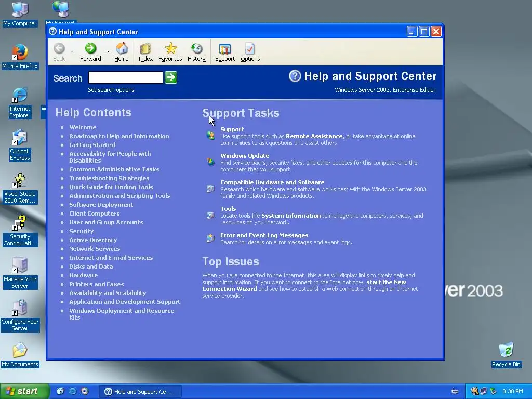Select My Documents desktop icon
This screenshot has width=532, height=399.
(x=20, y=355)
